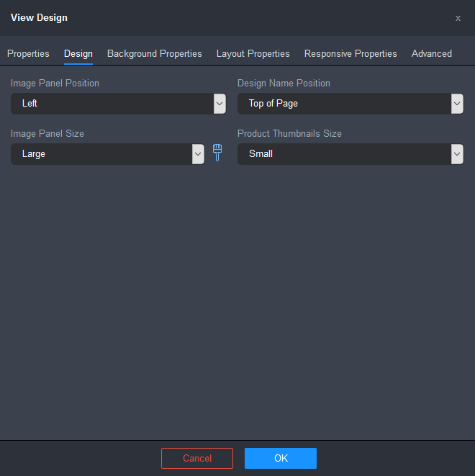Click the Image Panel Size label
The height and width of the screenshot is (476, 475).
coord(47,133)
